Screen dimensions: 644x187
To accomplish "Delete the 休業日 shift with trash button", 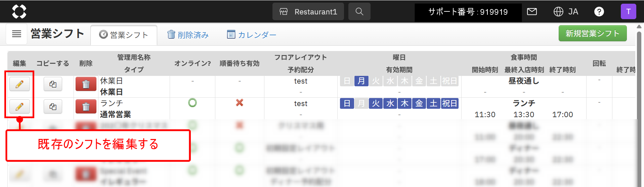I will click(x=86, y=84).
